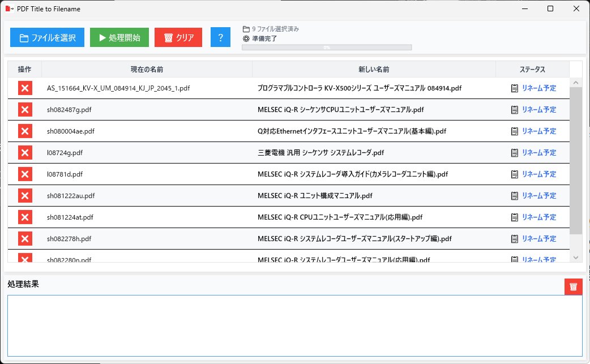Click new name MELSEC iQ-R シーケンサCPUユニットユーザーズマニュアル.pdf
This screenshot has height=364, width=590.
point(340,110)
